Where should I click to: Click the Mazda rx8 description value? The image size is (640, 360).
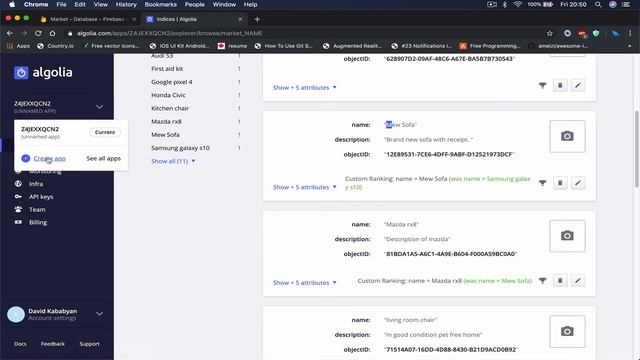(x=417, y=239)
